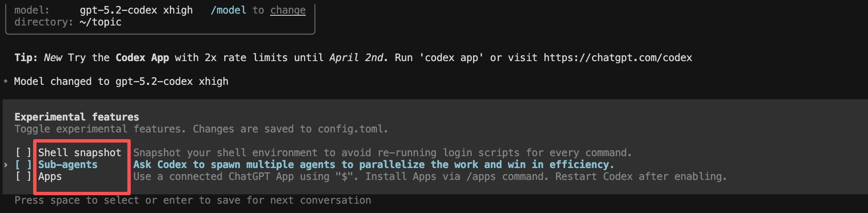Click the gpt-5.2-codex xhigh model name in header
Screen dimensions: 868x213
136,10
